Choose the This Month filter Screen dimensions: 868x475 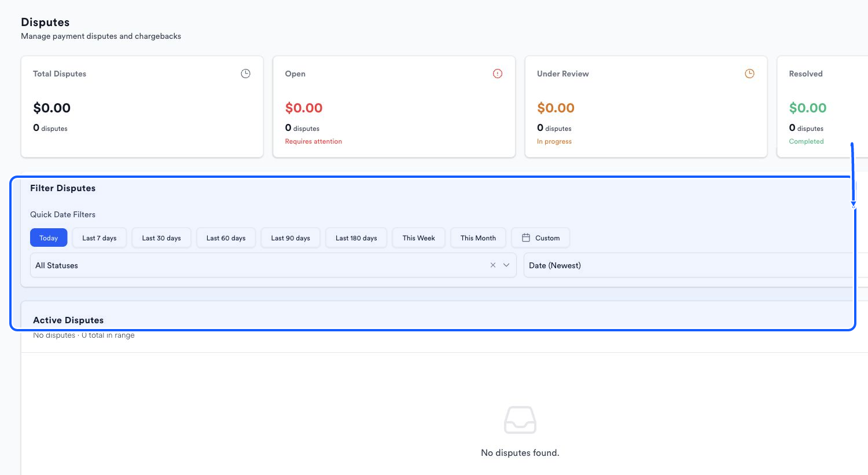478,238
